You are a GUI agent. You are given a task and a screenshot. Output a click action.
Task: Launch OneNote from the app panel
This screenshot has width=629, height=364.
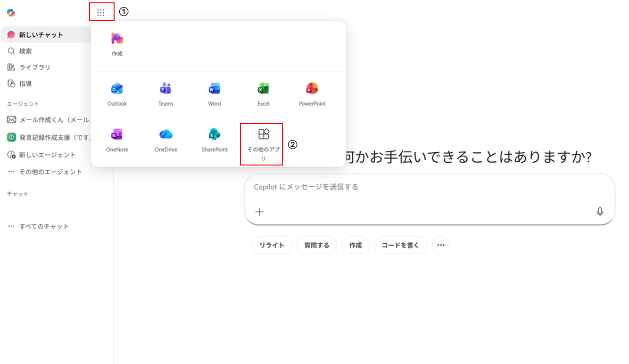point(117,141)
